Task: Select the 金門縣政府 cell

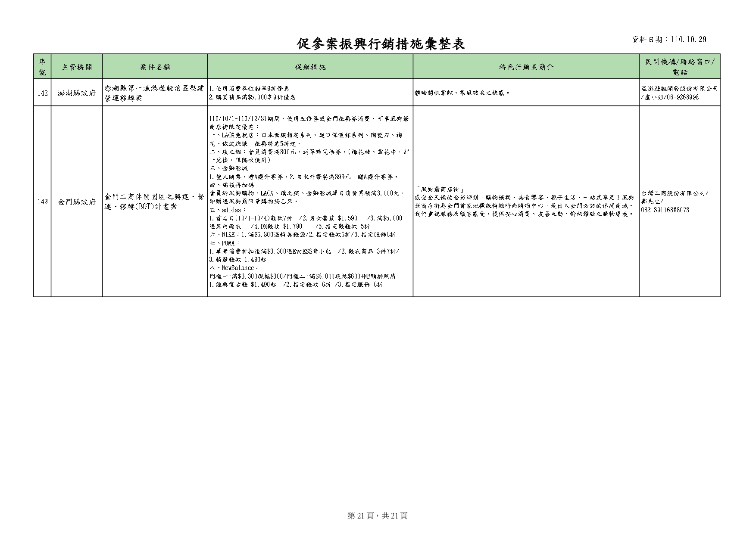Action: 77,202
